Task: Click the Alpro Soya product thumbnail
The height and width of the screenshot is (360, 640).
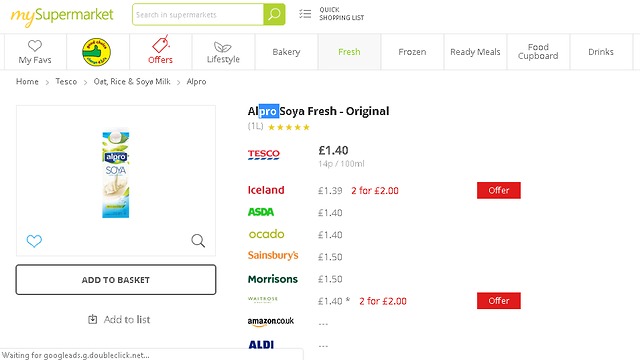Action: point(116,173)
